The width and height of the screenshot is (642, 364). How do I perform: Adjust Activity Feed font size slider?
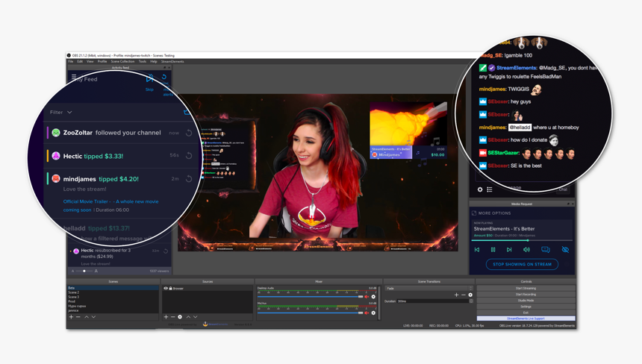click(84, 272)
